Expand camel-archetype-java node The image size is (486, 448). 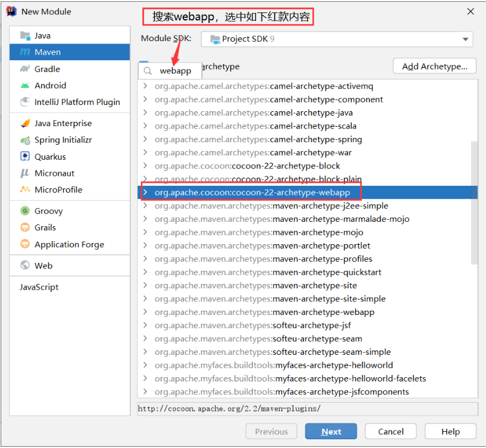pos(145,112)
